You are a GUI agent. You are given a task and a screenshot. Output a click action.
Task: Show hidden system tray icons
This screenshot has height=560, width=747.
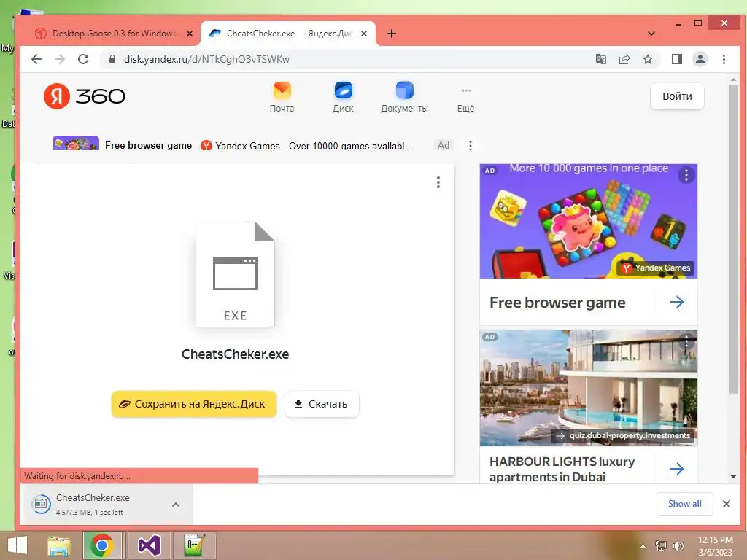(643, 546)
